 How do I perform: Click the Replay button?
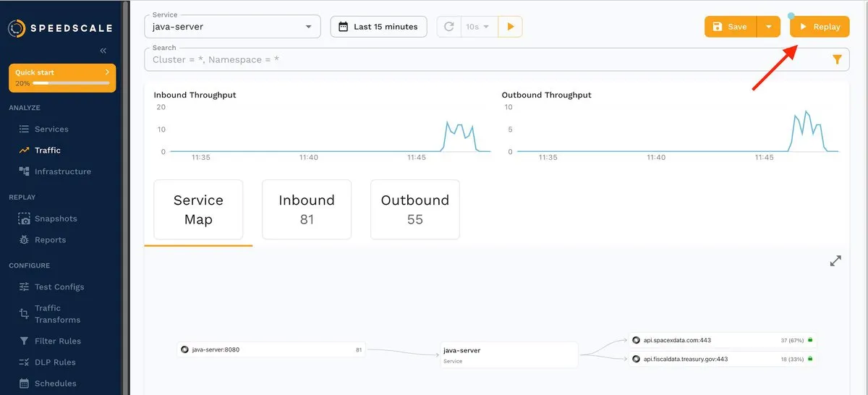[x=820, y=27]
